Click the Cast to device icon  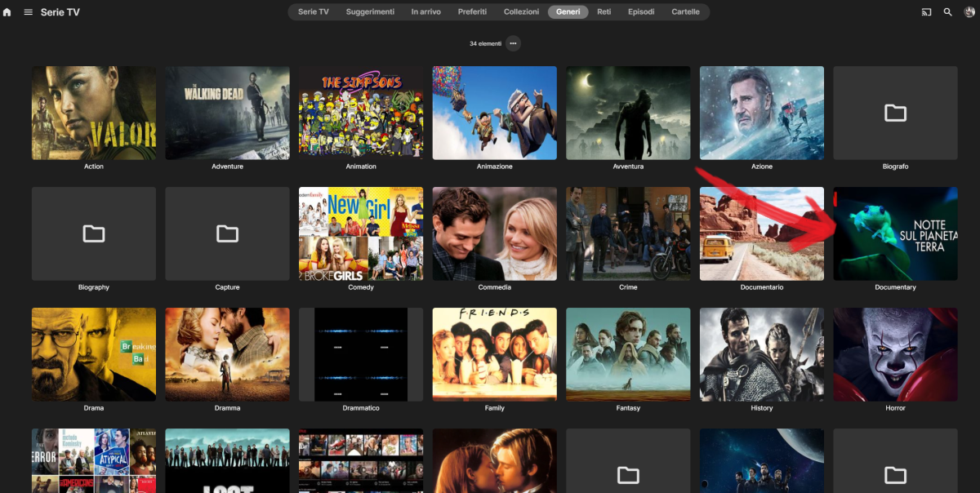927,12
